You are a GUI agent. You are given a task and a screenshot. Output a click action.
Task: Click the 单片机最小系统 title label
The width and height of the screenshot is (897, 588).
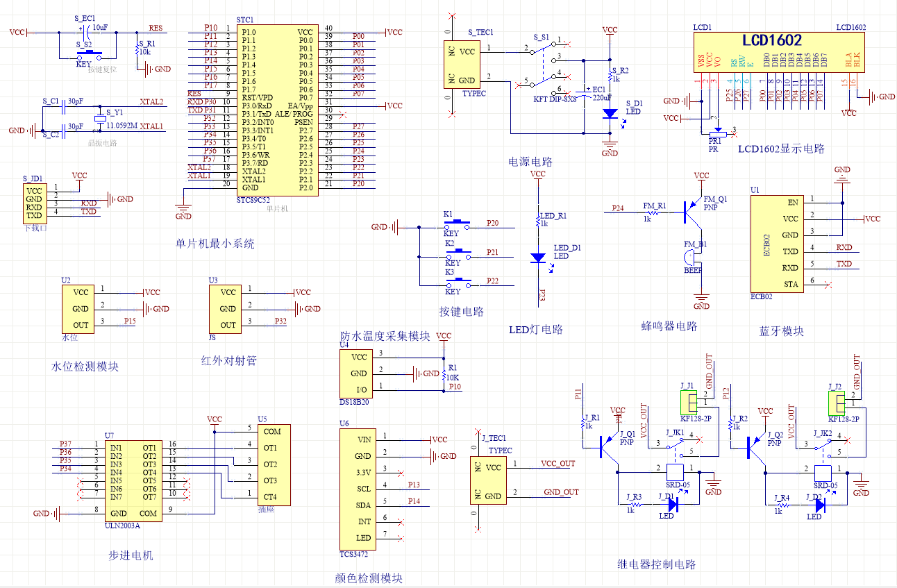(x=215, y=244)
